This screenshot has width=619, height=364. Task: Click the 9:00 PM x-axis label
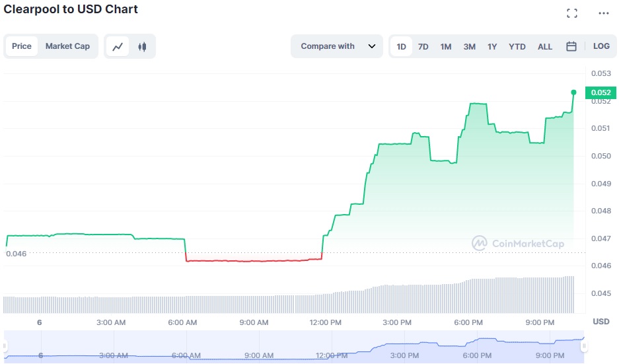[540, 322]
